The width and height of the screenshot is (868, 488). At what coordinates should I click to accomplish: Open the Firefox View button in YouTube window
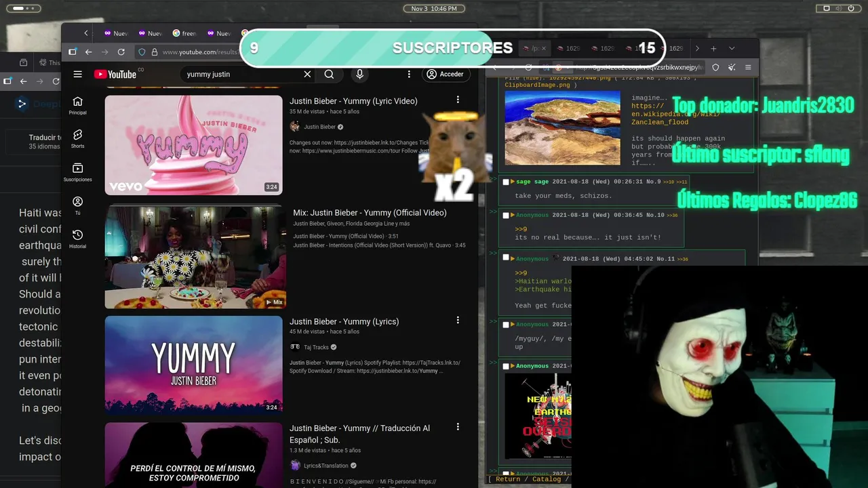tap(73, 52)
